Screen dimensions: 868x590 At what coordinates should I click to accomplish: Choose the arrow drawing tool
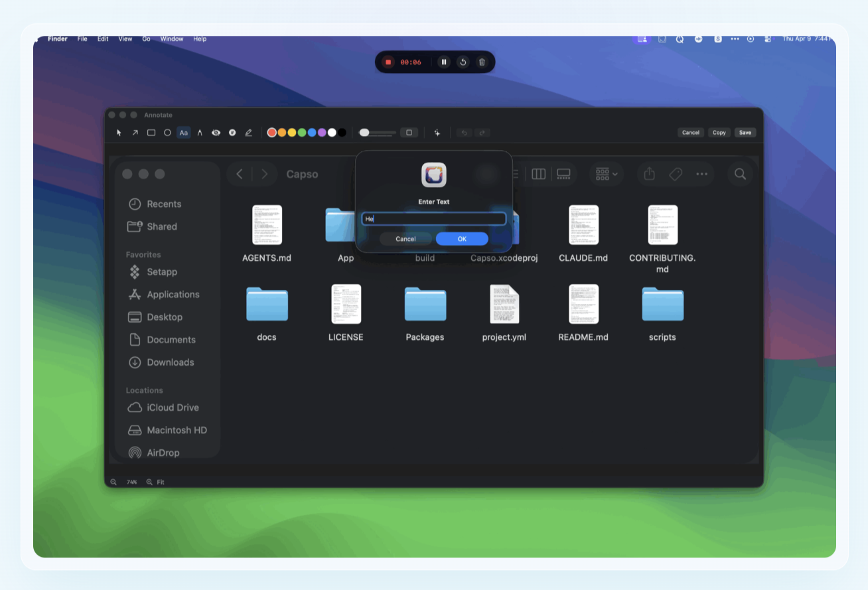point(135,133)
